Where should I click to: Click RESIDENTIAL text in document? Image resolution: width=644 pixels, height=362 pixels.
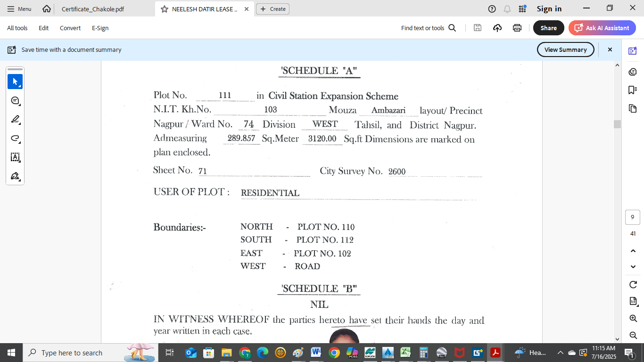(x=270, y=193)
